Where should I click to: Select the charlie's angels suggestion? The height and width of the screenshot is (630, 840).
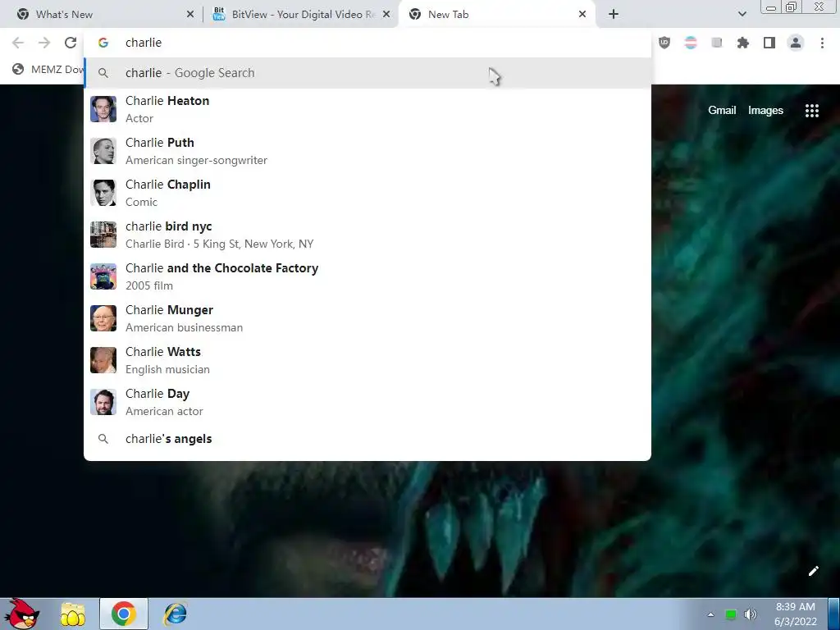pos(367,439)
